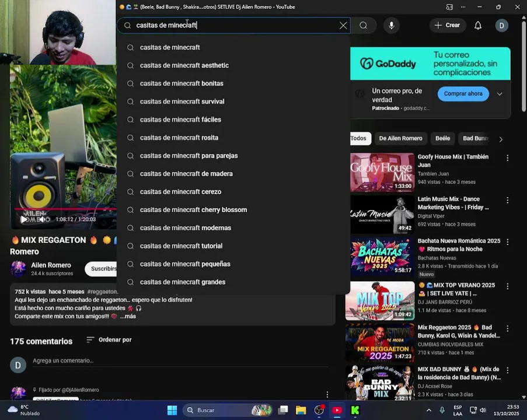Choose 'casitas de minecraft tutorial'

point(233,246)
